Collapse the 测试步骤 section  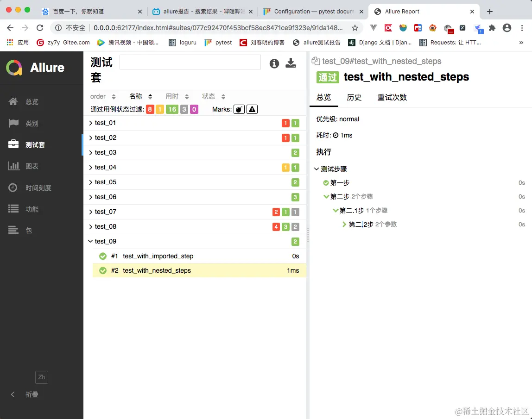click(x=330, y=169)
